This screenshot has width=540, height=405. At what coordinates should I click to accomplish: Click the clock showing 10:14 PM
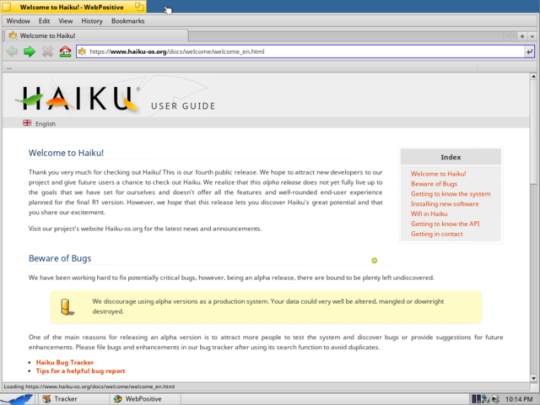(x=519, y=399)
